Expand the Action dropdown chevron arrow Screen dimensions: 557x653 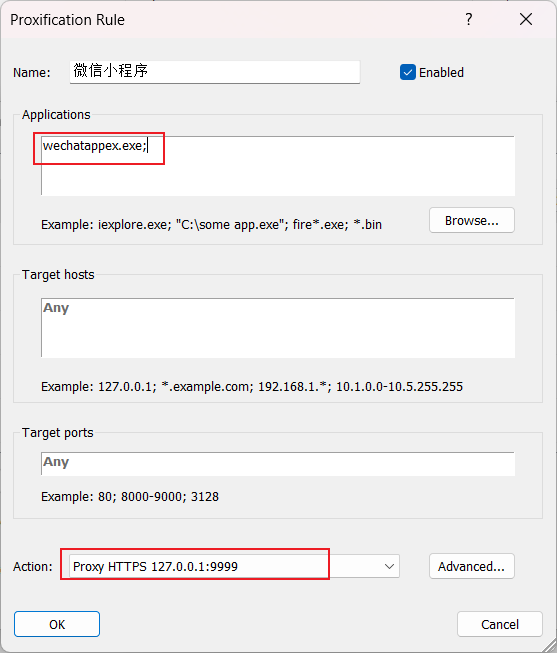[389, 566]
